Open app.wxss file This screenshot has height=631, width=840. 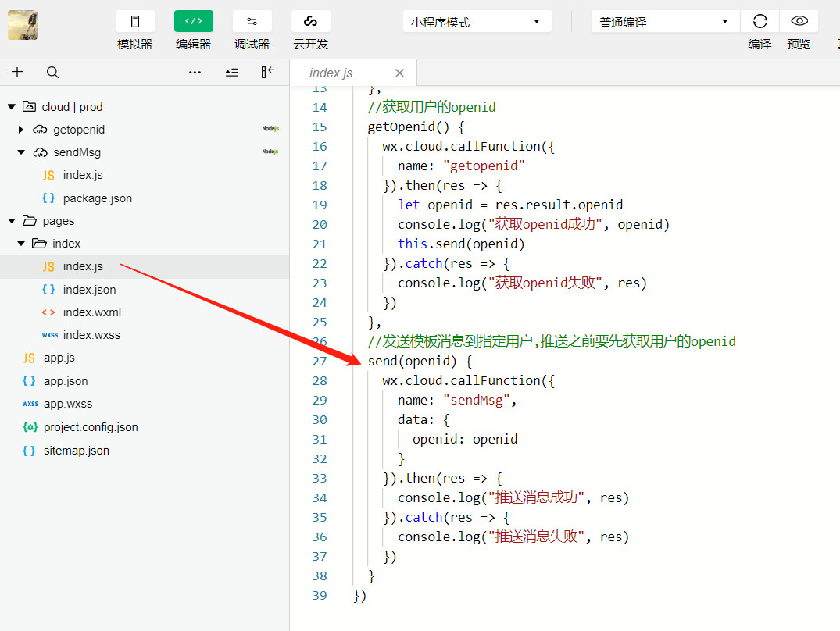tap(67, 404)
